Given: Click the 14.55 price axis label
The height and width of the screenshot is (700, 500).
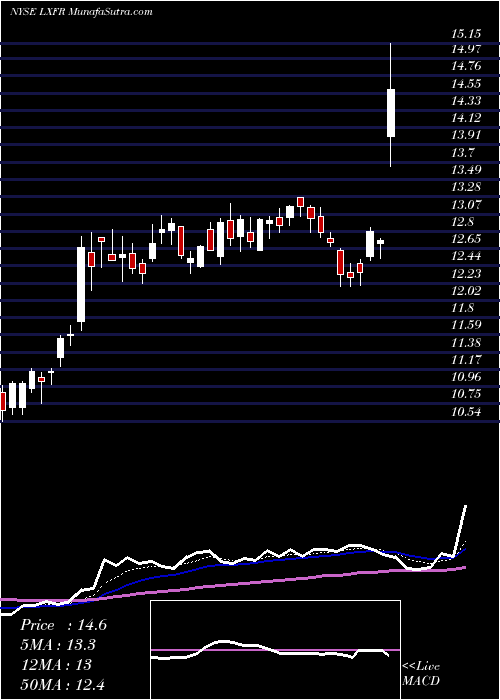Looking at the screenshot, I should pyautogui.click(x=466, y=84).
